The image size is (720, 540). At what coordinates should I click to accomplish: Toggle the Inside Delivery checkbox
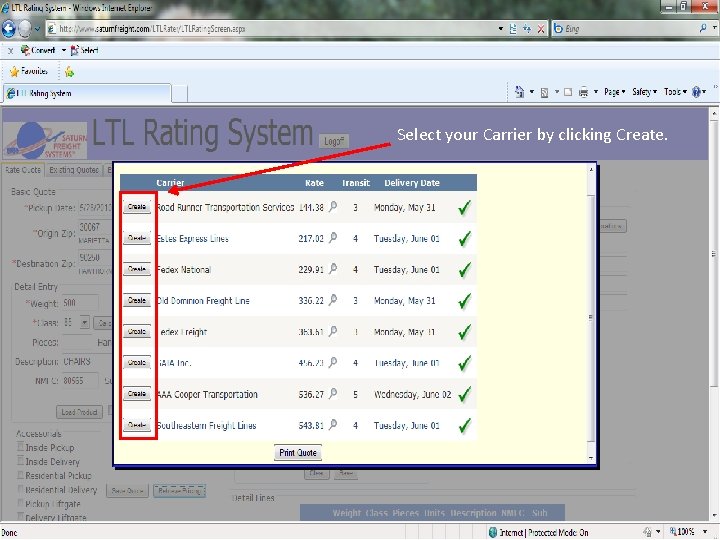click(x=20, y=461)
